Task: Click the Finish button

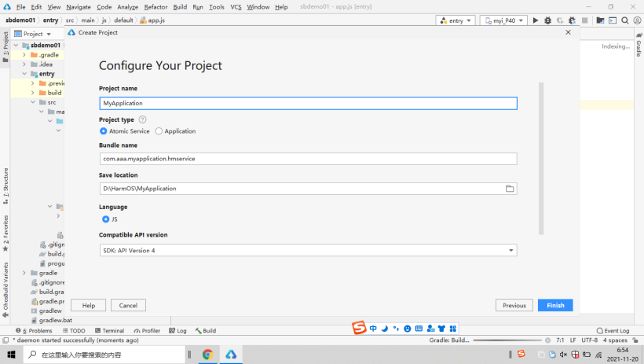Action: click(x=555, y=305)
